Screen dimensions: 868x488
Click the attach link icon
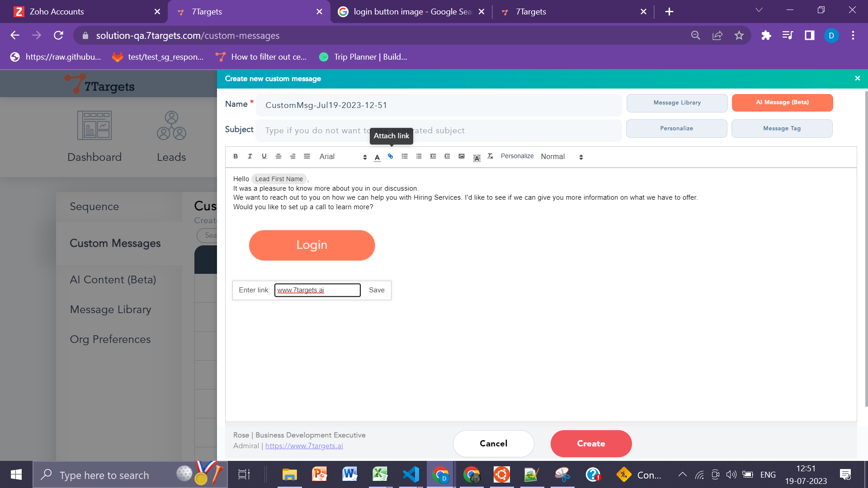[x=391, y=156]
